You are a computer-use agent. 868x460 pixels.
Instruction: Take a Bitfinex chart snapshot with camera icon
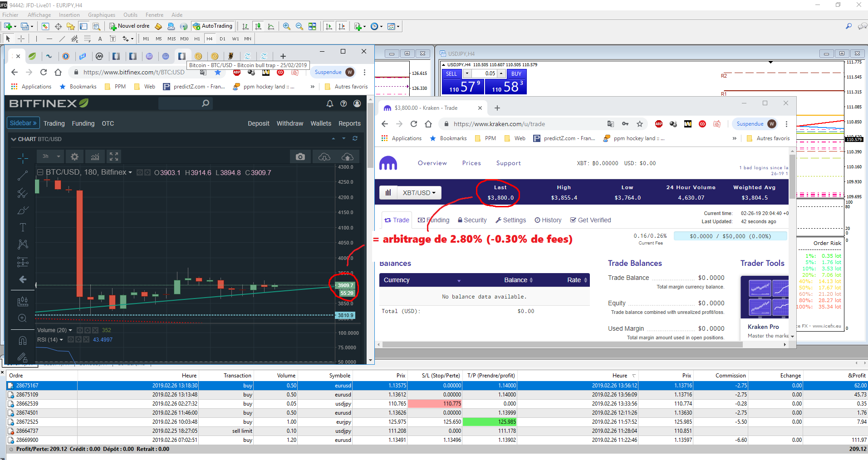(300, 157)
